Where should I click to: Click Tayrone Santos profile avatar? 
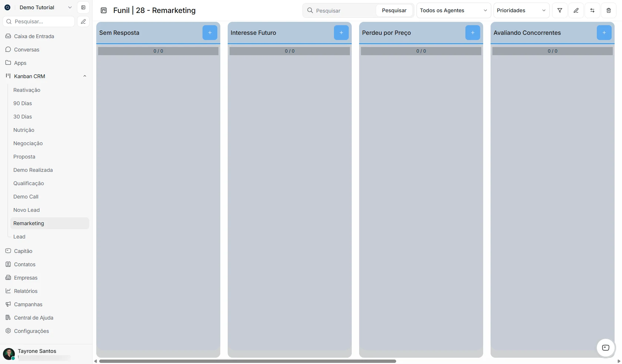click(x=9, y=354)
